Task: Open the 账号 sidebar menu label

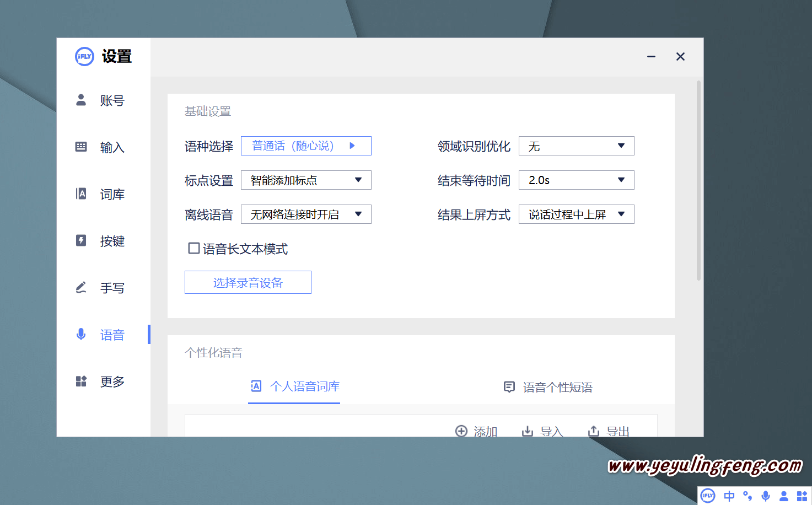Action: coord(112,100)
